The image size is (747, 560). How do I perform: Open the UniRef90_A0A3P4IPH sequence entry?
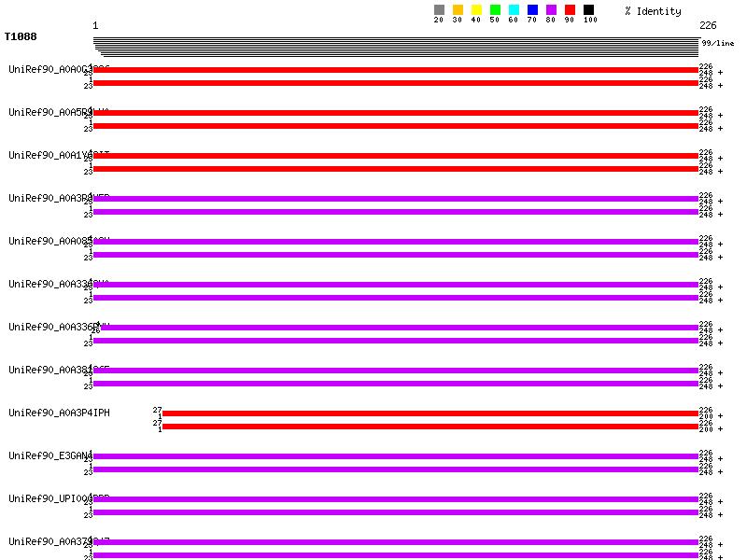[59, 413]
